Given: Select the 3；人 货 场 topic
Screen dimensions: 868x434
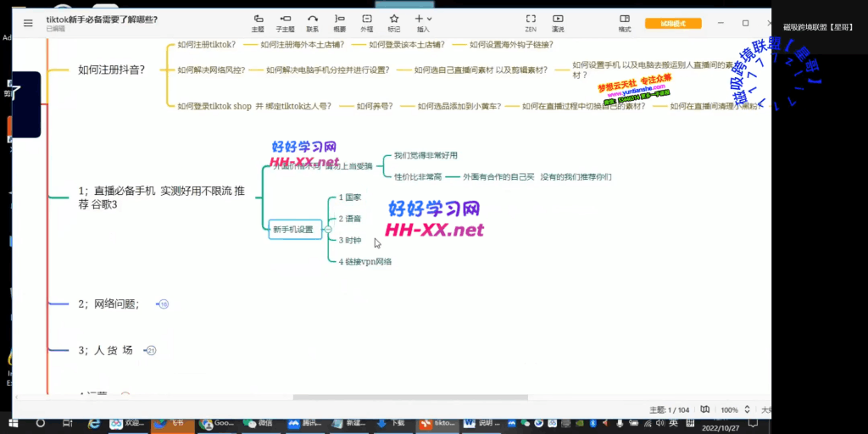Looking at the screenshot, I should pyautogui.click(x=106, y=350).
